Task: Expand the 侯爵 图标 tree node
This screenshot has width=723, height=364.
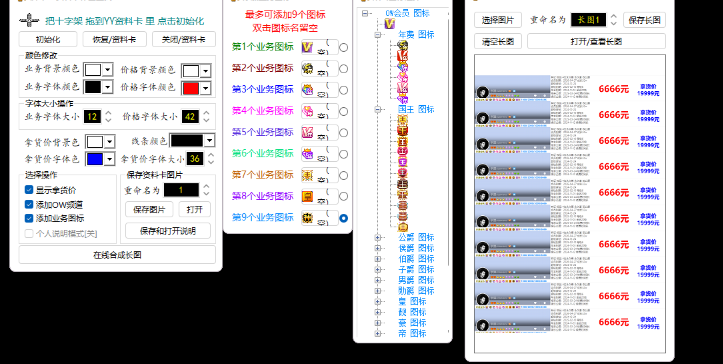Action: tap(378, 248)
